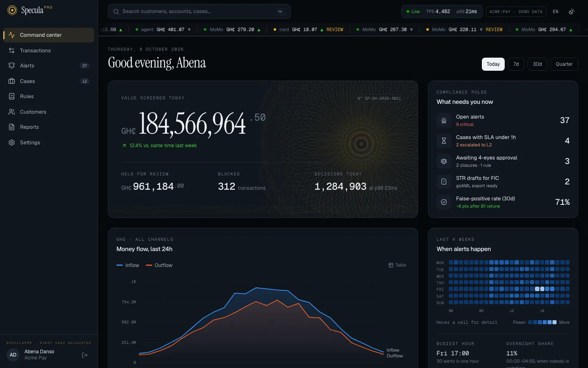Select the Quarter time range tab
588x368 pixels.
point(564,64)
